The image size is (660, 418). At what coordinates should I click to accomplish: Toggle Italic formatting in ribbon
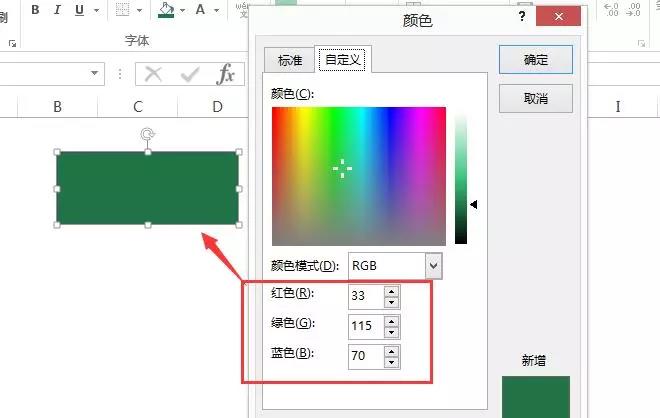(x=57, y=10)
